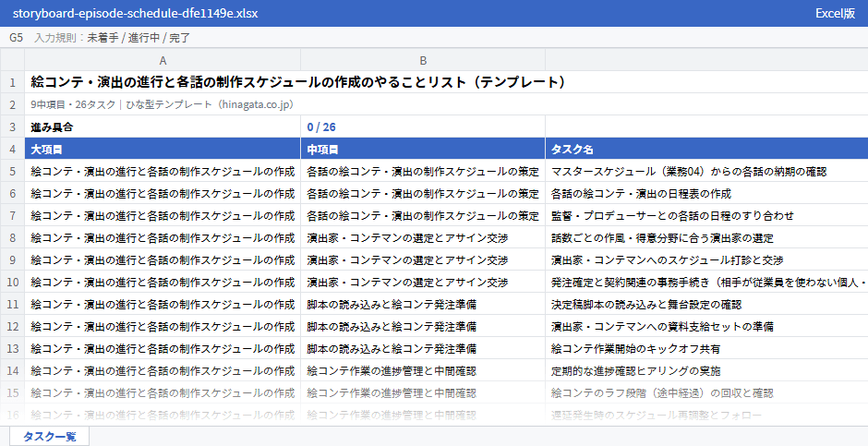Open the タスク一覧 sheet tab
868x446 pixels.
click(x=49, y=436)
